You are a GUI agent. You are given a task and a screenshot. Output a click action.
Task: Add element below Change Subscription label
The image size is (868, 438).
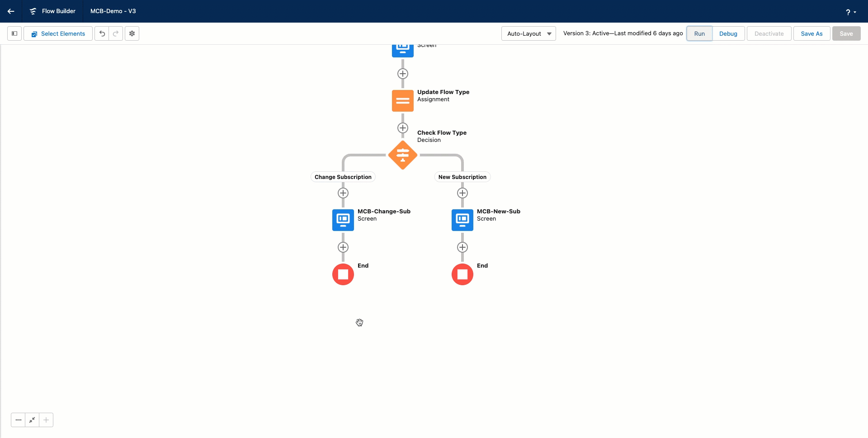coord(343,193)
